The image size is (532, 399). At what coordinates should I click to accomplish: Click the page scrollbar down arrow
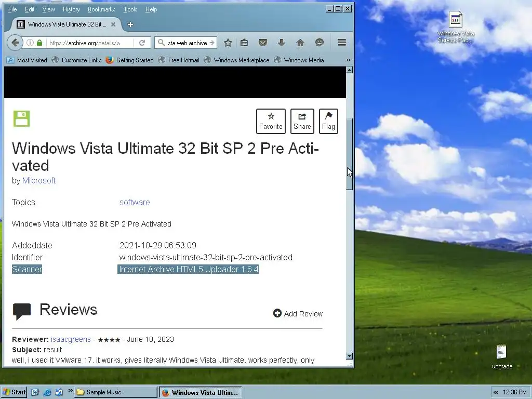(350, 356)
